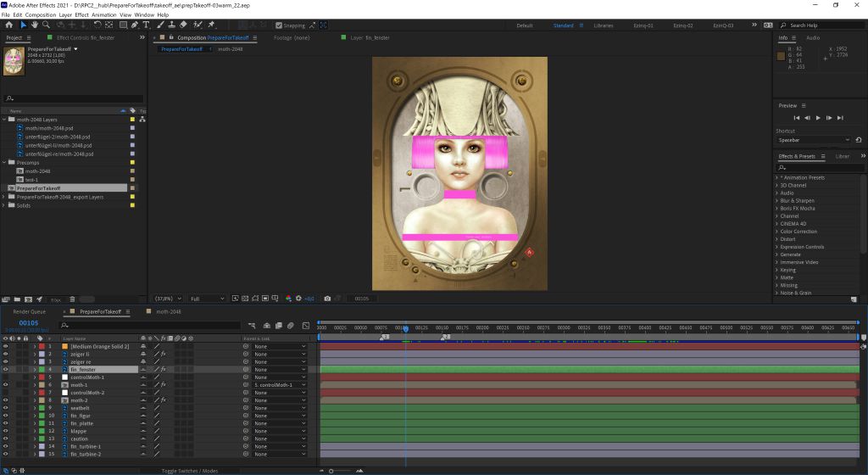Screen dimensions: 868x475
Task: Open parent dropdown for moth-1 layer
Action: 280,385
